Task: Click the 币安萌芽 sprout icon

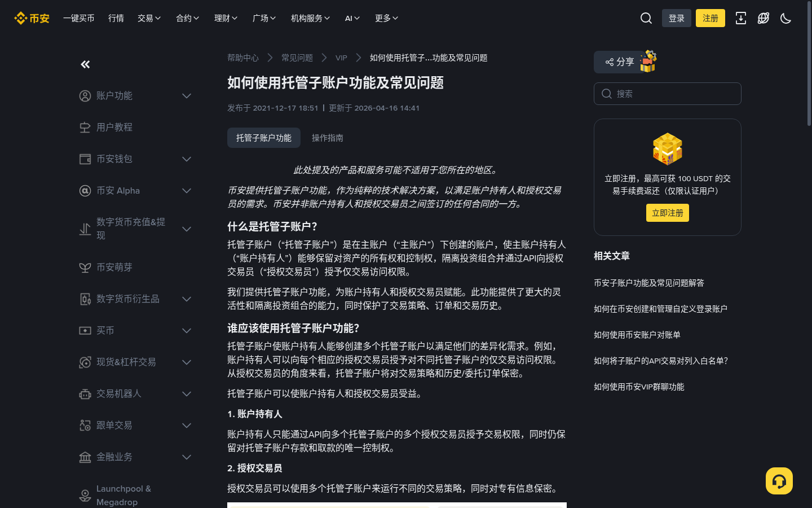Action: tap(85, 268)
